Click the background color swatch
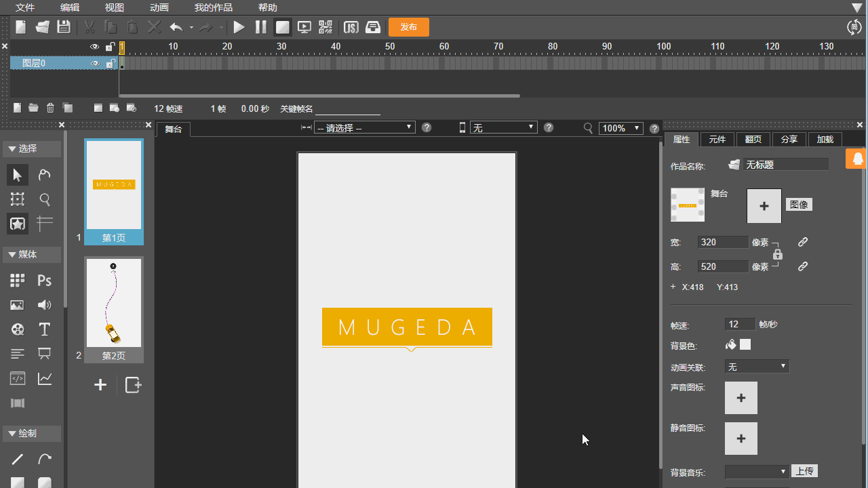 point(745,345)
